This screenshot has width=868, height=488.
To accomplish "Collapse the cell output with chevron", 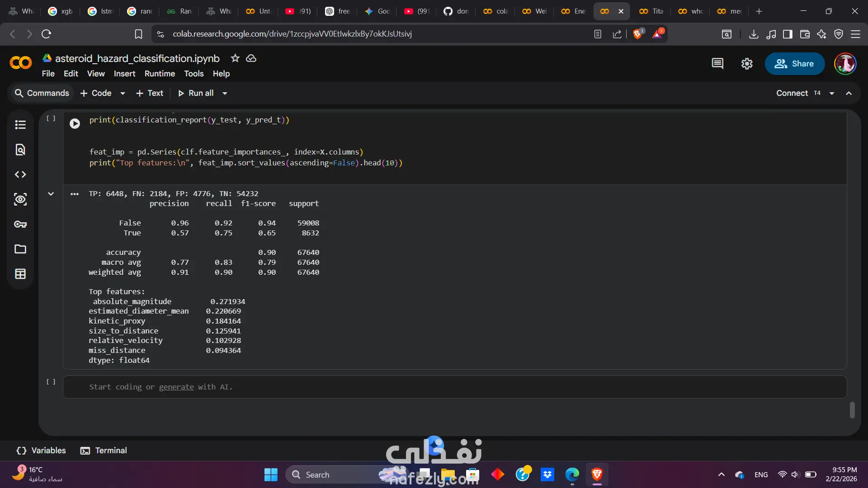I will (51, 194).
